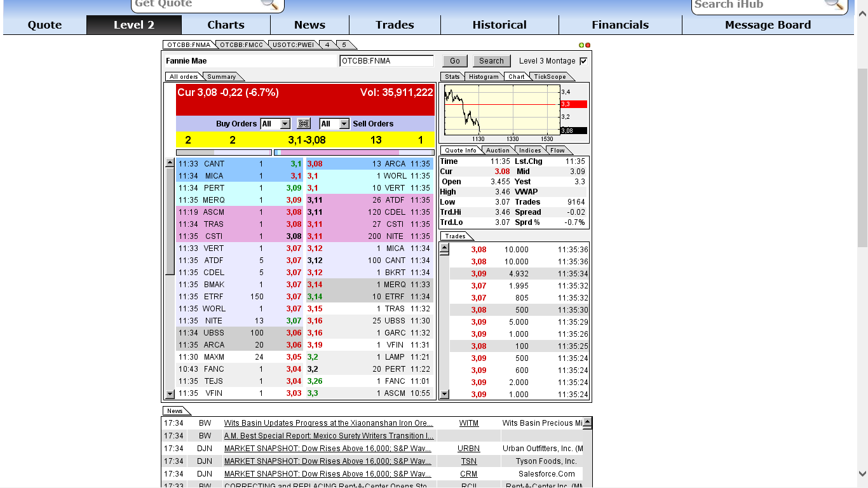The height and width of the screenshot is (488, 868).
Task: Click the green dot above Level 3 Montage
Action: point(581,44)
